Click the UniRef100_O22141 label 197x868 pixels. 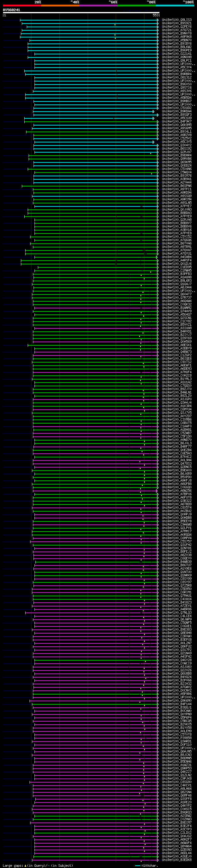[x=177, y=54]
